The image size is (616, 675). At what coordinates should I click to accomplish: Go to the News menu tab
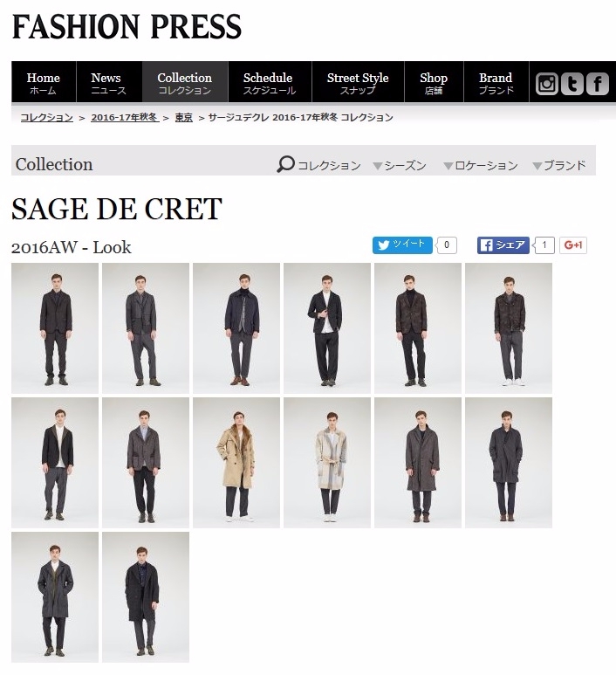tap(109, 82)
